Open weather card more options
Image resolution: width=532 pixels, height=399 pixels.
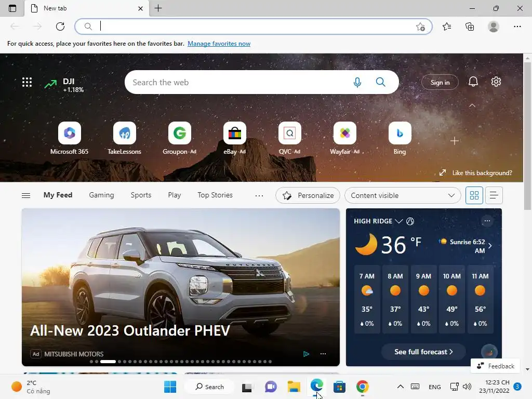[x=487, y=221]
